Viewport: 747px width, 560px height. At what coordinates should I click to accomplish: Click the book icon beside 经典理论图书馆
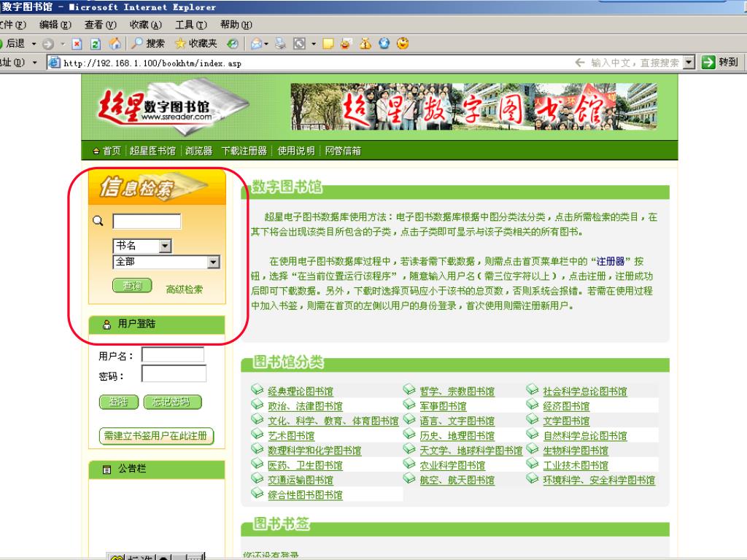pyautogui.click(x=258, y=389)
